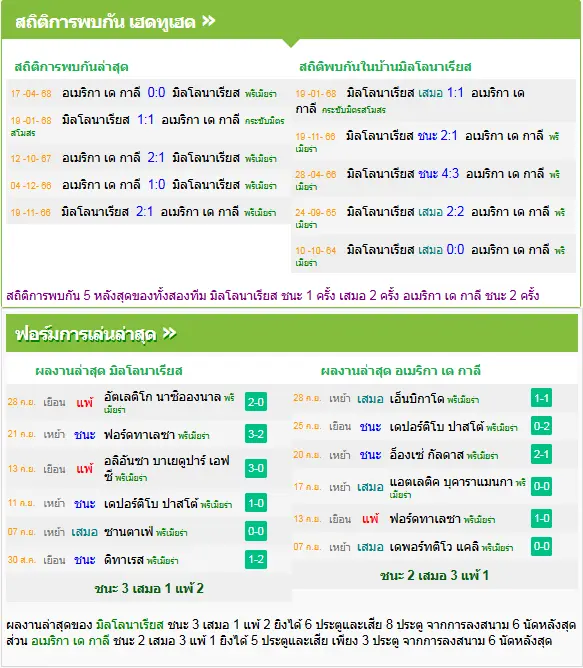The image size is (583, 668).
Task: Click the team name เอ็นบิกาโด
Action: coord(417,398)
